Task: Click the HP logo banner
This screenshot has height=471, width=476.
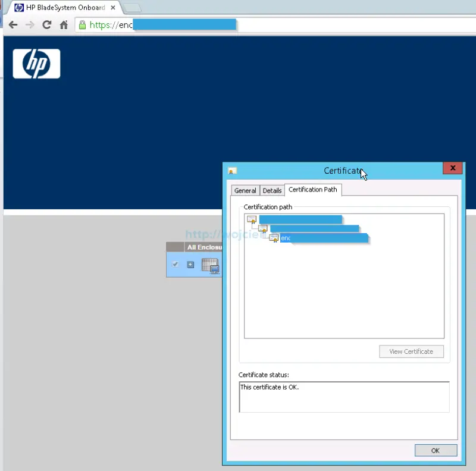Action: point(36,64)
